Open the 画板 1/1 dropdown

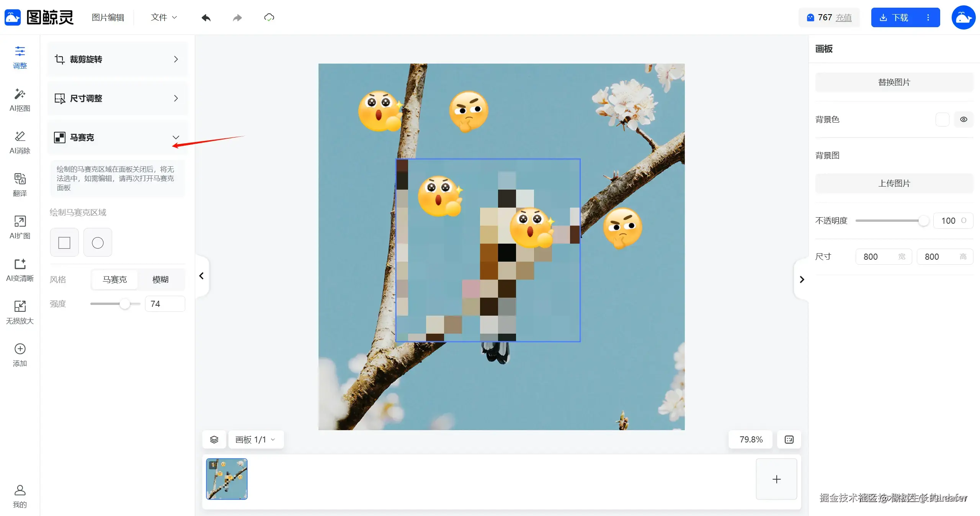point(256,439)
